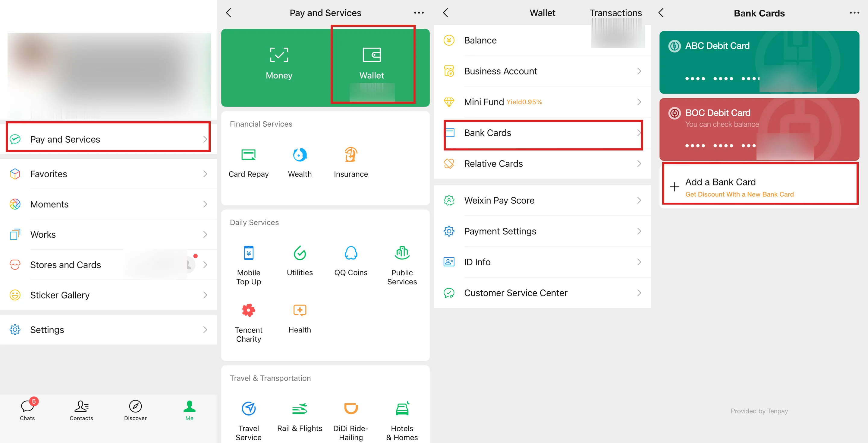
Task: Expand the Works row chevron
Action: pos(205,235)
